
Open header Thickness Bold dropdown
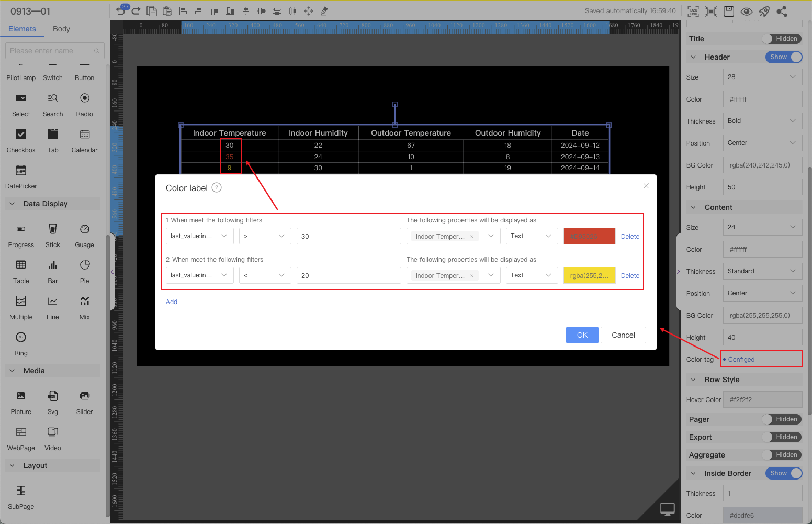[762, 121]
